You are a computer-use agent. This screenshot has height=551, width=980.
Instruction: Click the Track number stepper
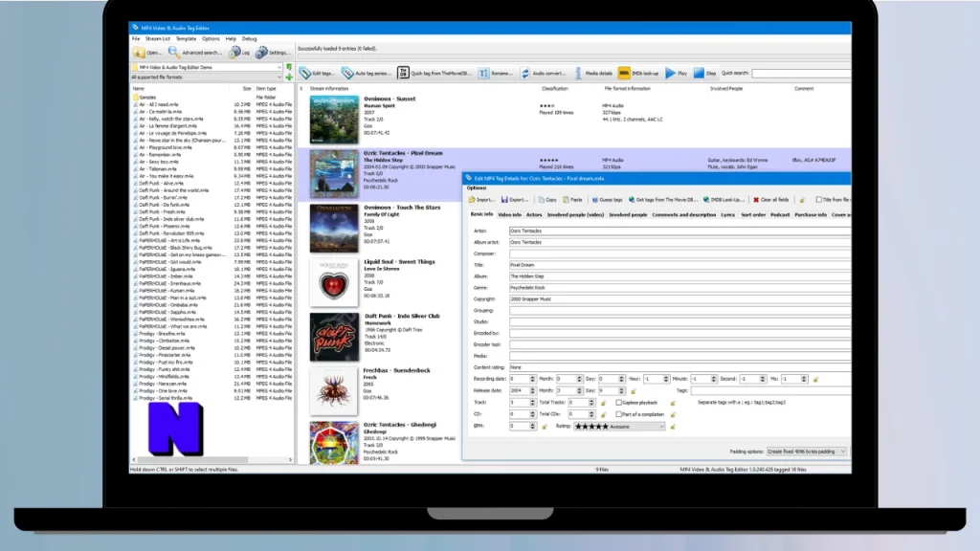click(532, 403)
